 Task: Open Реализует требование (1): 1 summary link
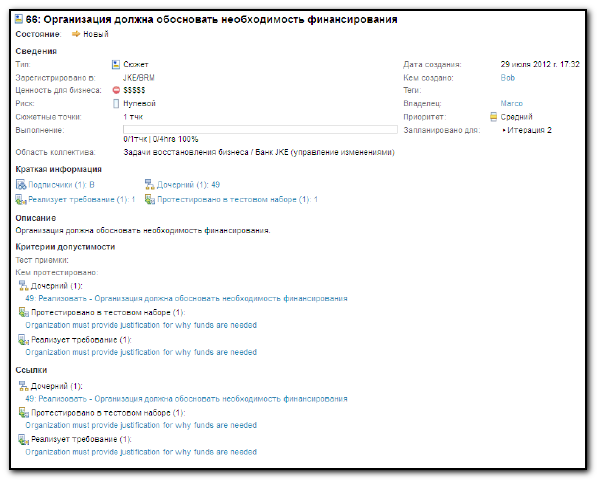pos(82,199)
